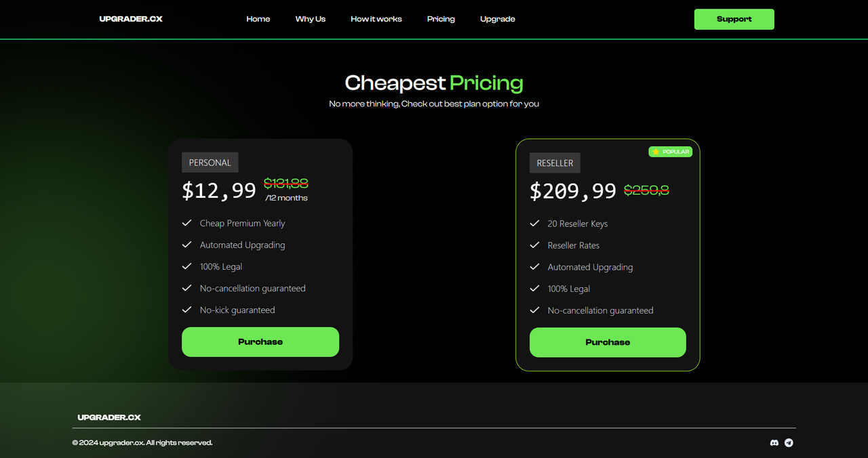Open the Why Us nav item
Image resolution: width=868 pixels, height=458 pixels.
click(311, 19)
